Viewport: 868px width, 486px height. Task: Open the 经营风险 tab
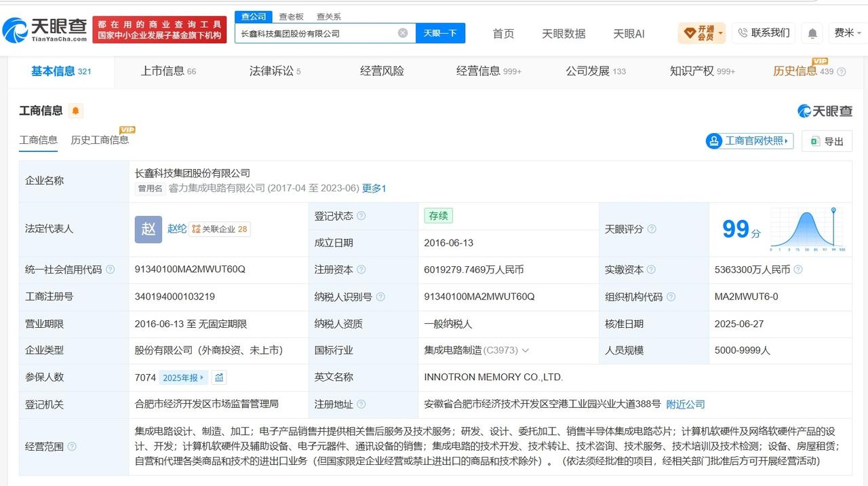(x=382, y=71)
